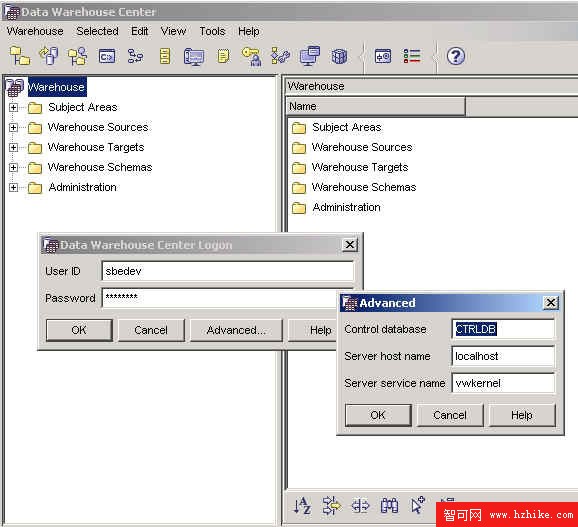Click the binoculars find icon
Image resolution: width=578 pixels, height=527 pixels.
pyautogui.click(x=389, y=506)
